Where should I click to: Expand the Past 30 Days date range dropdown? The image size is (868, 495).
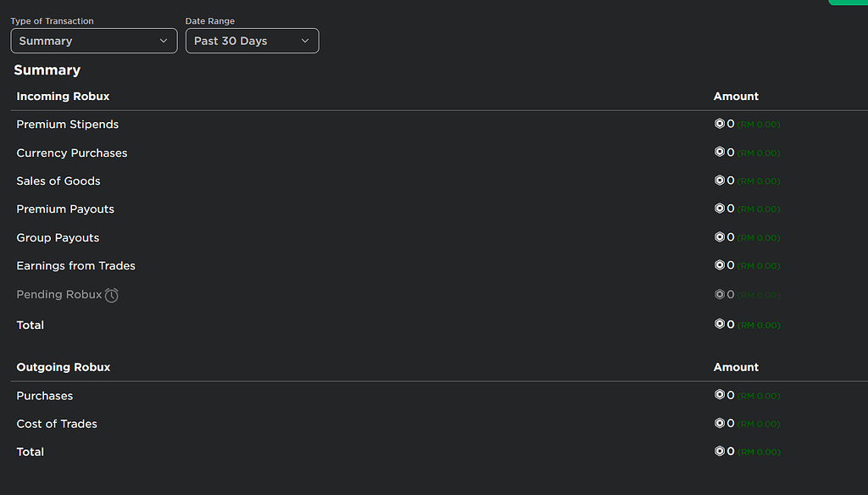252,41
